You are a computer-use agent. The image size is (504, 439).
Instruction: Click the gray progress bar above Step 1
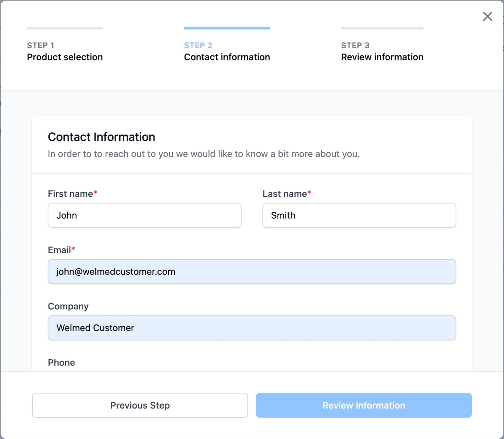65,28
